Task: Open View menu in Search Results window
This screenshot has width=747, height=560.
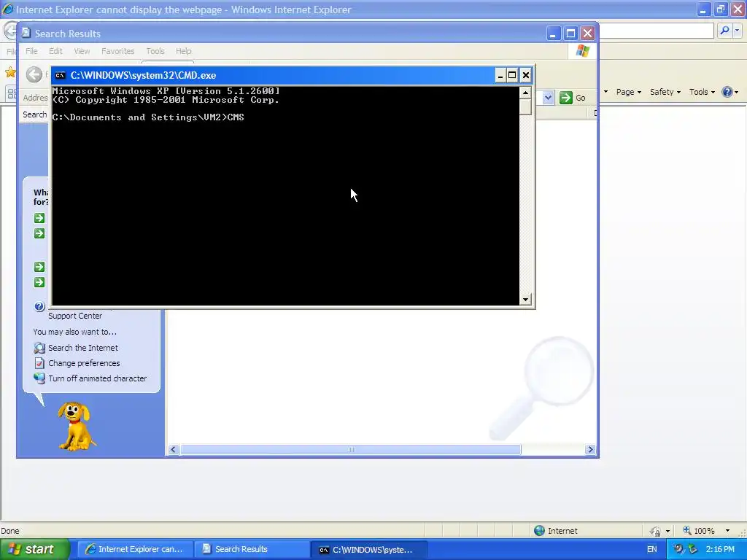Action: tap(82, 51)
